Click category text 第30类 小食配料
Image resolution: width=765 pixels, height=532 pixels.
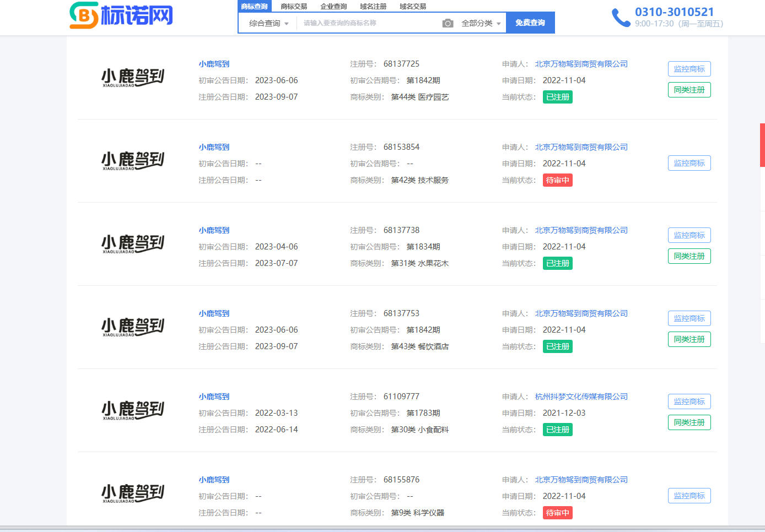(420, 430)
